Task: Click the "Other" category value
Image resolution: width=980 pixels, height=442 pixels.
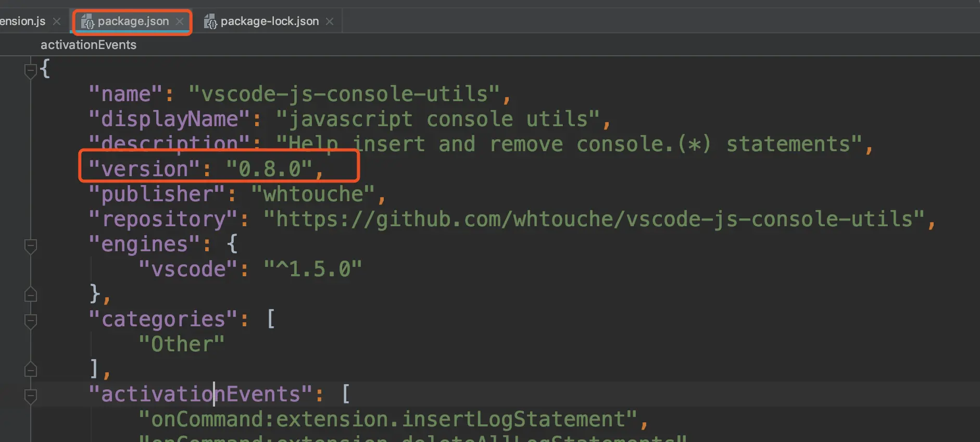Action: point(182,345)
